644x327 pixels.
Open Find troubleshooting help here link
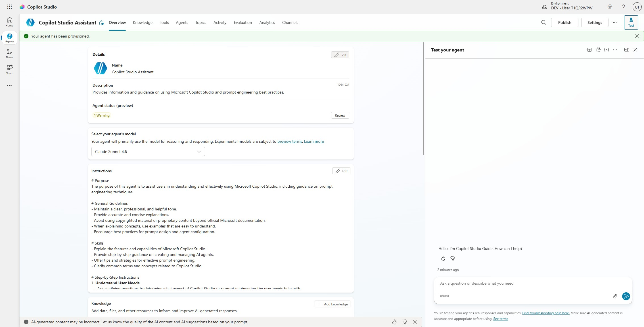[546, 313]
